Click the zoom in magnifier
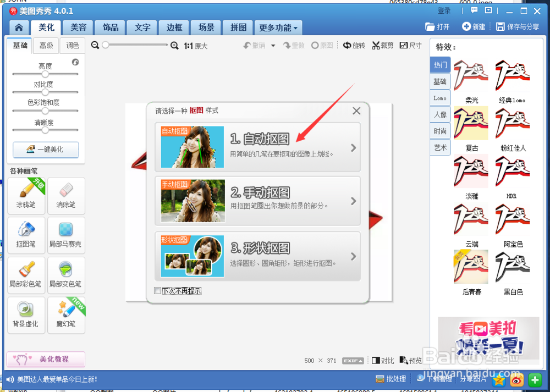The height and width of the screenshot is (392, 550). click(x=174, y=46)
